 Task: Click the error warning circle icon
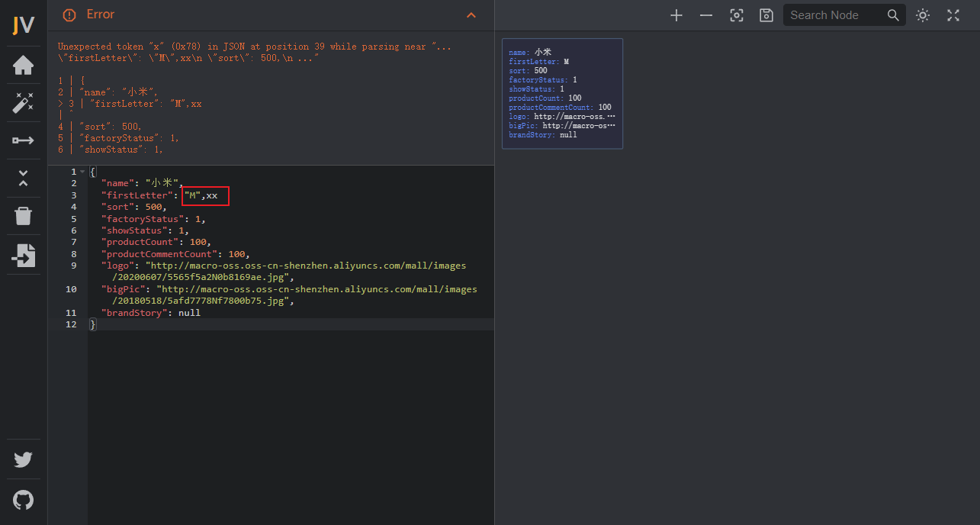point(69,15)
